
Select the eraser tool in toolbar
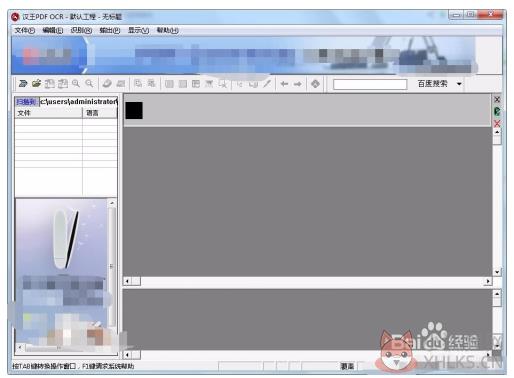click(x=107, y=83)
